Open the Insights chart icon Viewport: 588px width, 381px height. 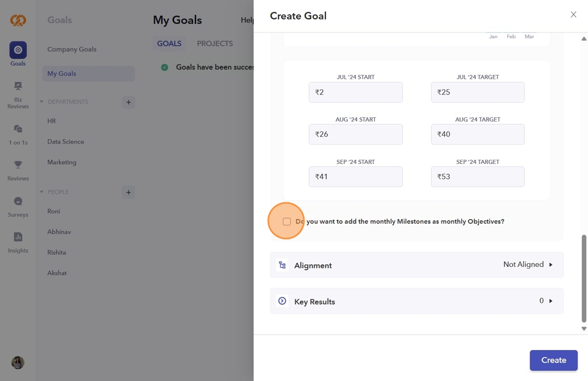point(18,237)
